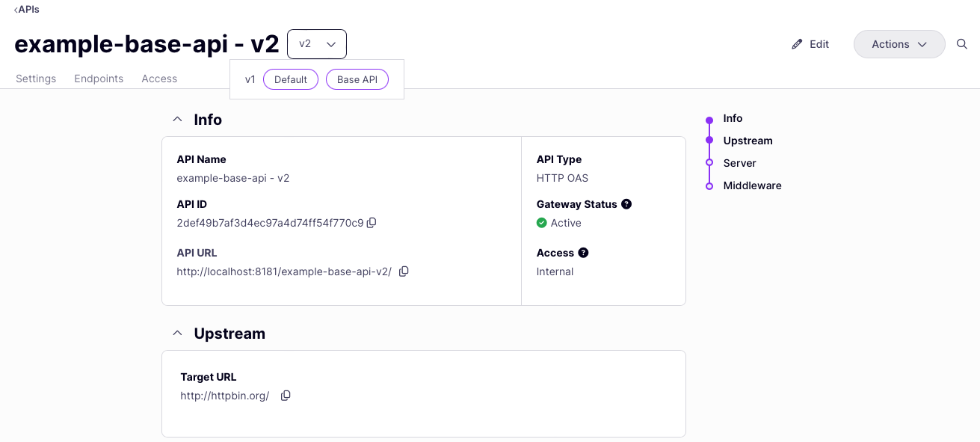Click the back chevron before APIs

[x=16, y=9]
